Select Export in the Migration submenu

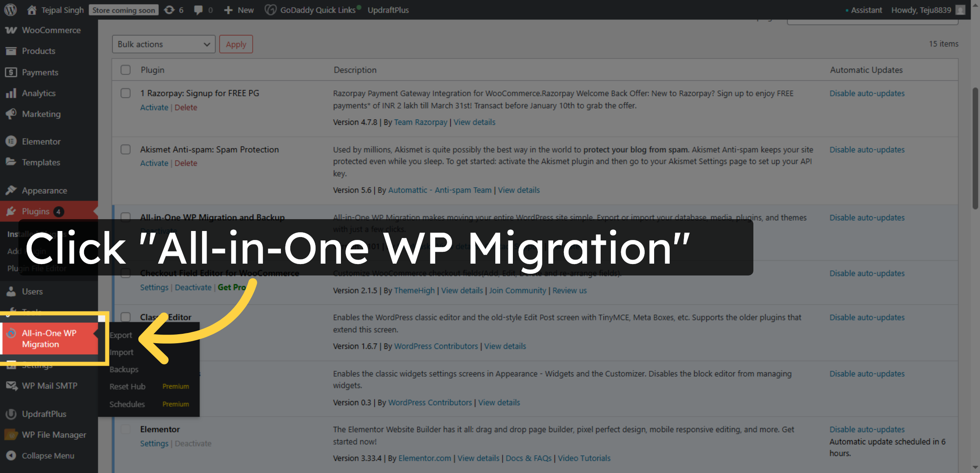[x=120, y=335]
